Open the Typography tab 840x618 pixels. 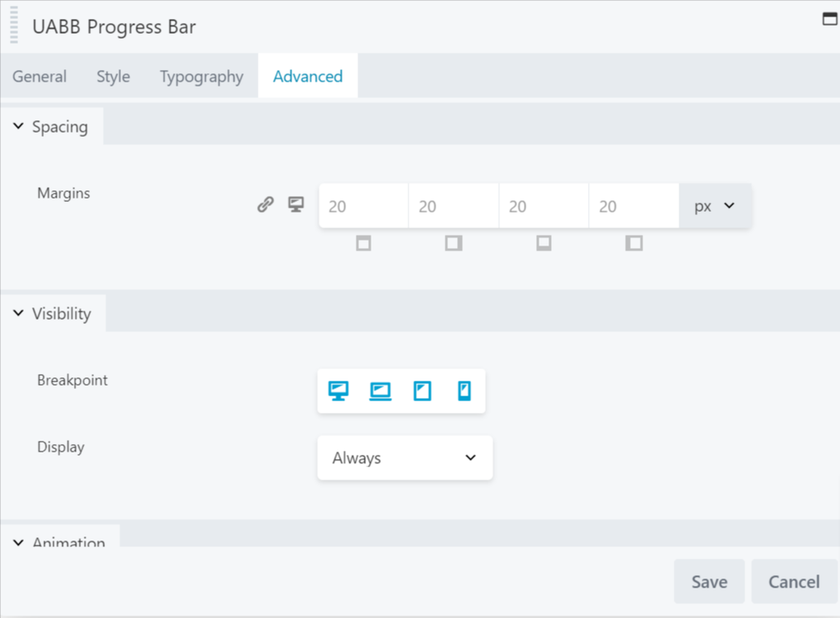click(202, 77)
